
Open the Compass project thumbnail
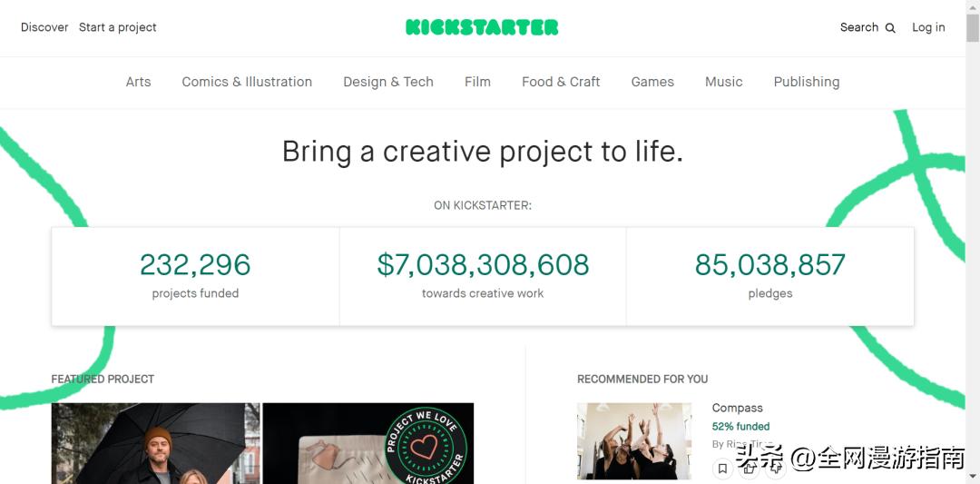[636, 441]
